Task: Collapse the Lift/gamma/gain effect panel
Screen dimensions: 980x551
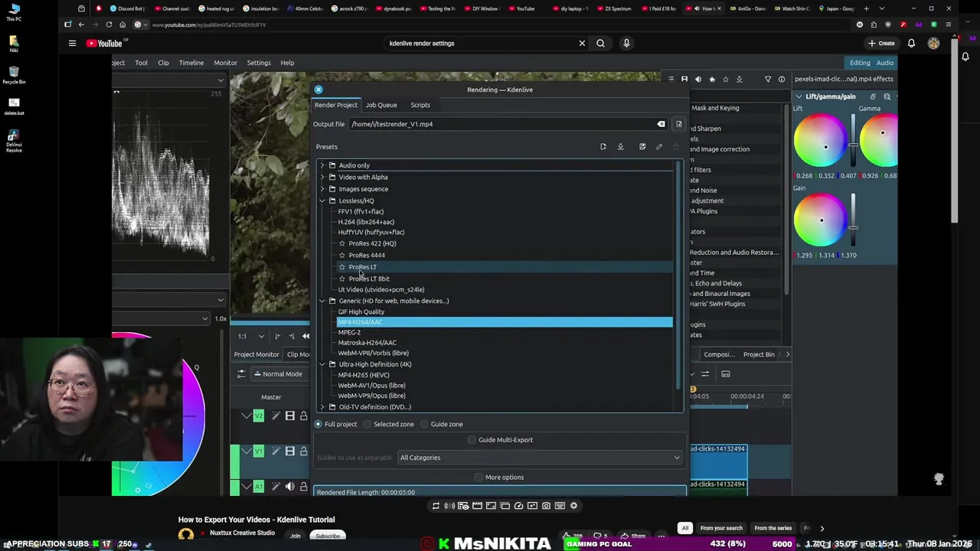Action: pyautogui.click(x=799, y=96)
